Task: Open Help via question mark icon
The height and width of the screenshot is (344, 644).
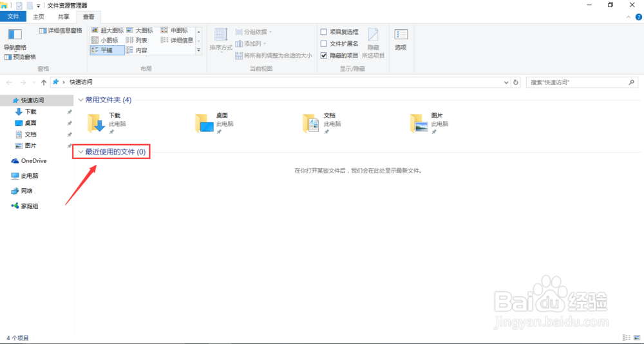Action: click(639, 17)
